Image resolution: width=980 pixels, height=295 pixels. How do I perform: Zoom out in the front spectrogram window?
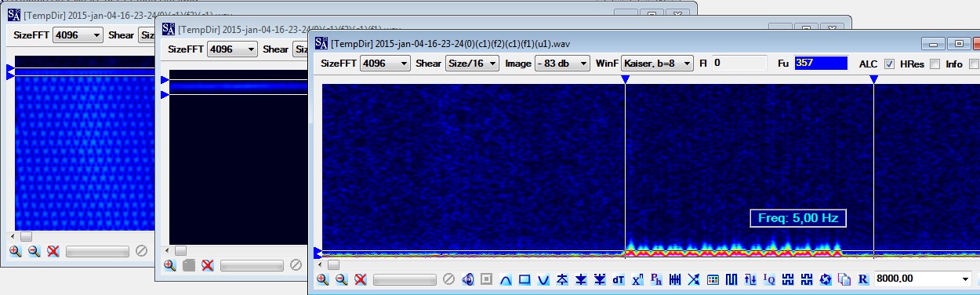tap(342, 279)
